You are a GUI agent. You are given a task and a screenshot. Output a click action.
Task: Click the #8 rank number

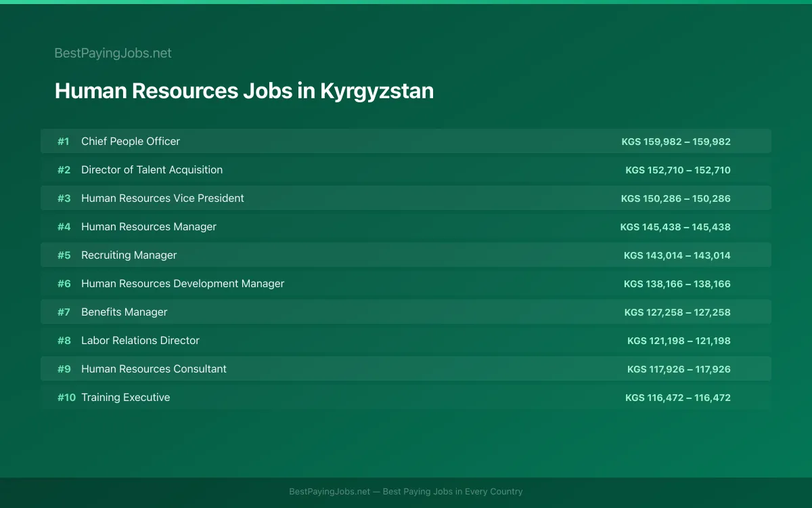coord(64,341)
